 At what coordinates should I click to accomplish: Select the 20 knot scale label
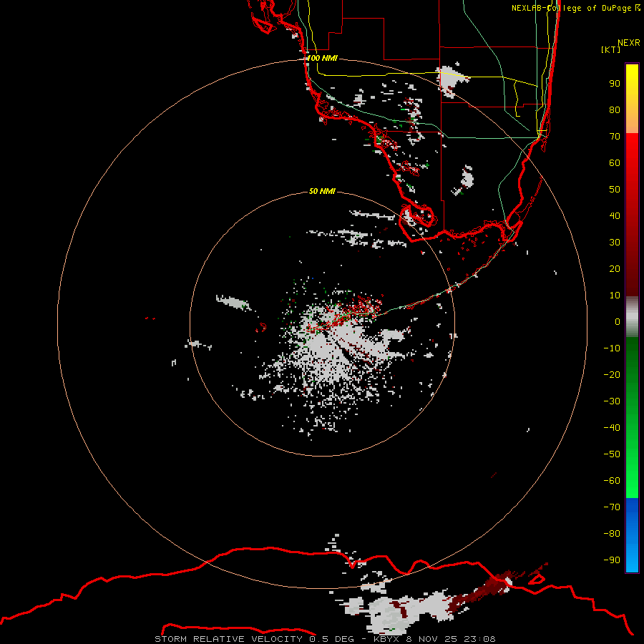click(615, 269)
